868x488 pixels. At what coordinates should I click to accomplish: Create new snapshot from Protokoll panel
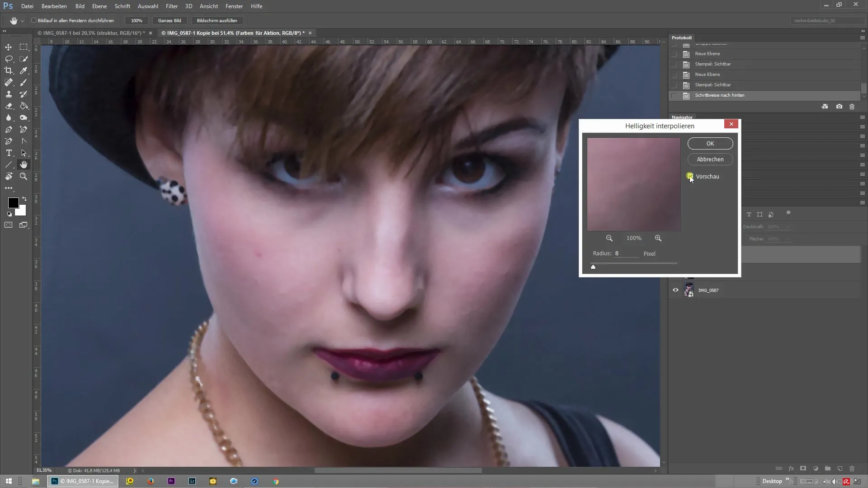pyautogui.click(x=839, y=107)
